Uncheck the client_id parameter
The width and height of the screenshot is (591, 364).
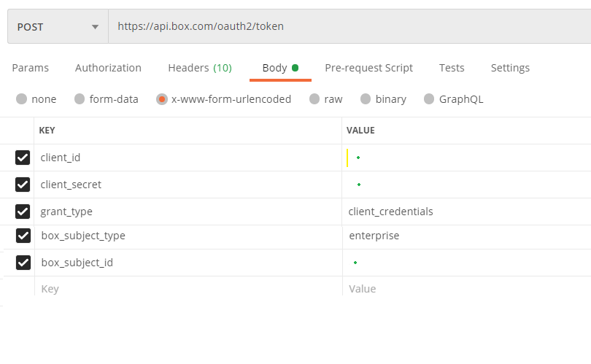point(23,158)
